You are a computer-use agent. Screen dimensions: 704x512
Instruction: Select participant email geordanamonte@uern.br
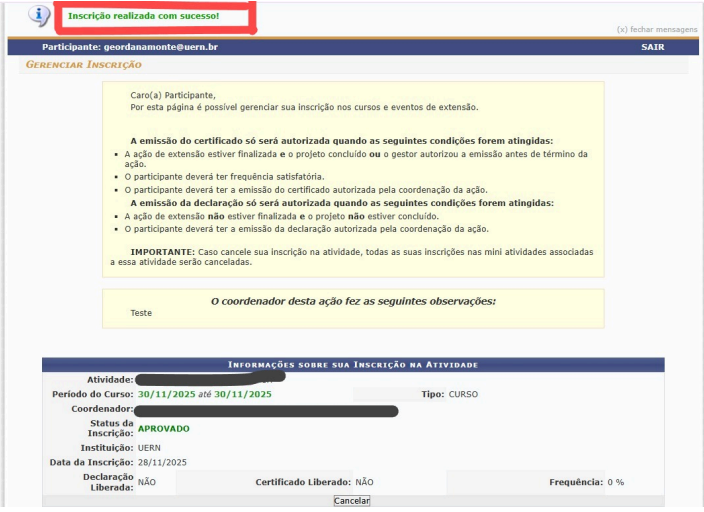coord(161,47)
